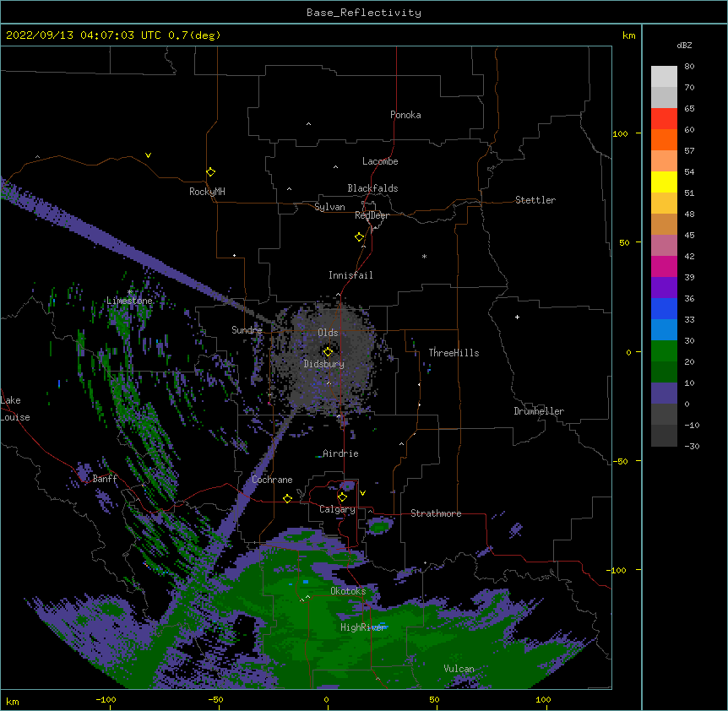Image resolution: width=728 pixels, height=711 pixels.
Task: Select the 50 tick on bottom axis
Action: tap(434, 700)
